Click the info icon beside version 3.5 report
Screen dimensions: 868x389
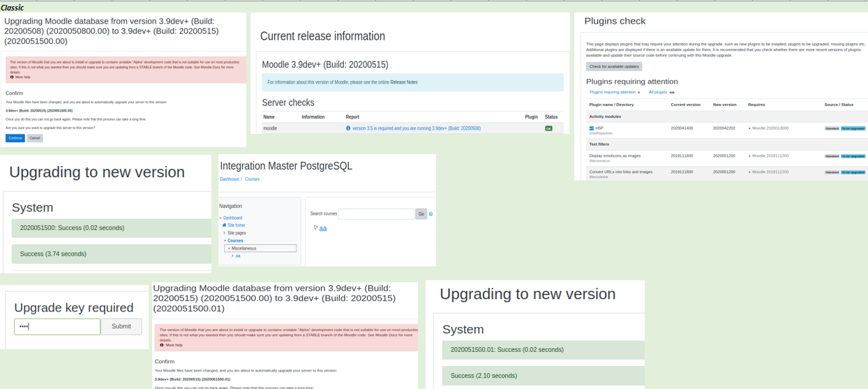tap(348, 128)
